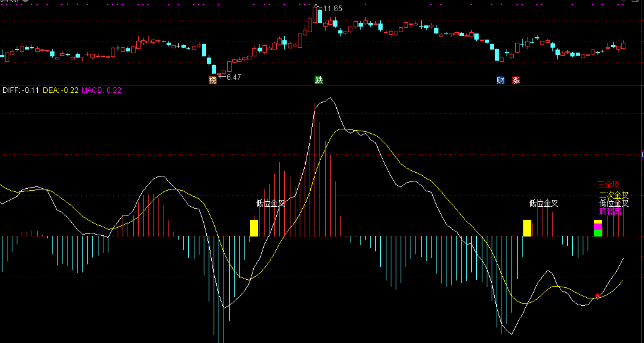Select the red 涨 marker icon
This screenshot has width=644, height=343.
click(516, 80)
